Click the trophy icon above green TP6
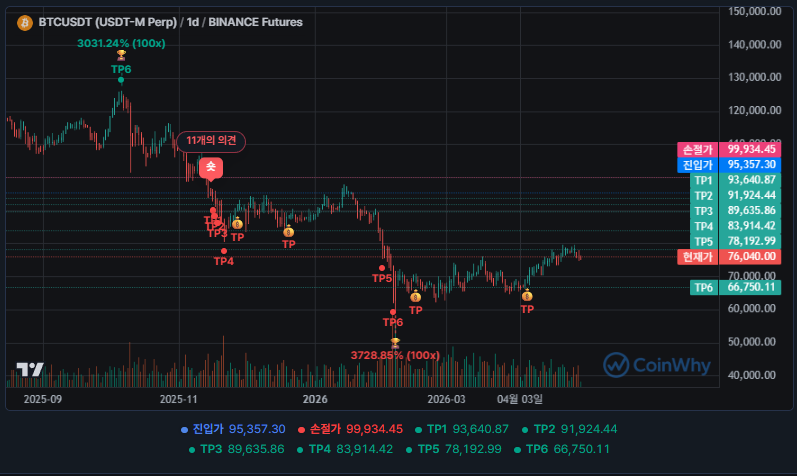The image size is (797, 476). 121,56
